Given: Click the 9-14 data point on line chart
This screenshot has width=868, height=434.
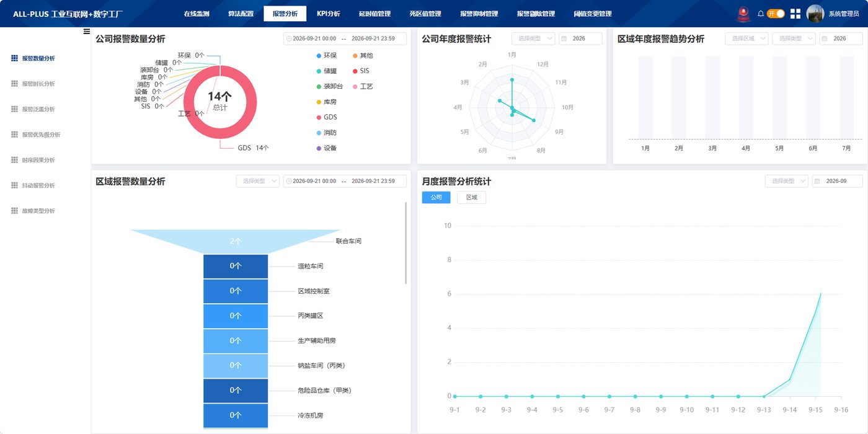Looking at the screenshot, I should pos(790,379).
